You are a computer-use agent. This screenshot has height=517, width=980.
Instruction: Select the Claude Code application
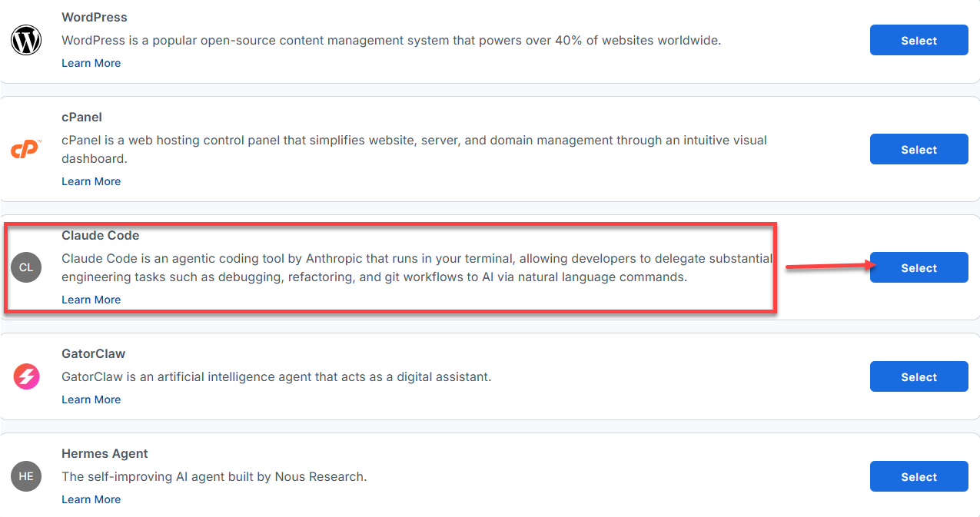click(919, 267)
